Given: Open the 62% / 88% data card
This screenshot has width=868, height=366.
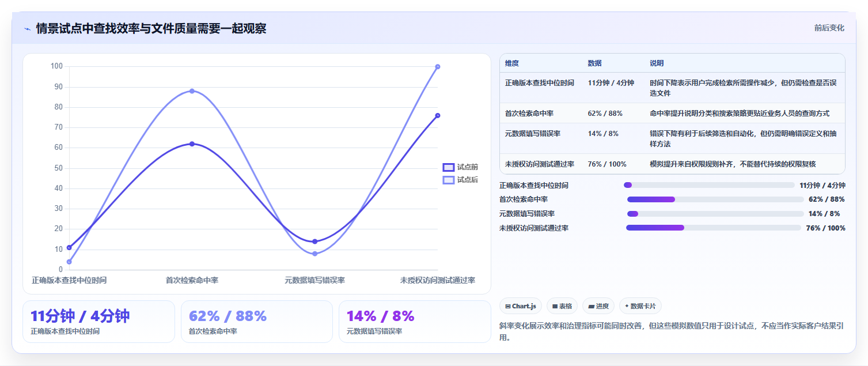Looking at the screenshot, I should click(x=257, y=322).
